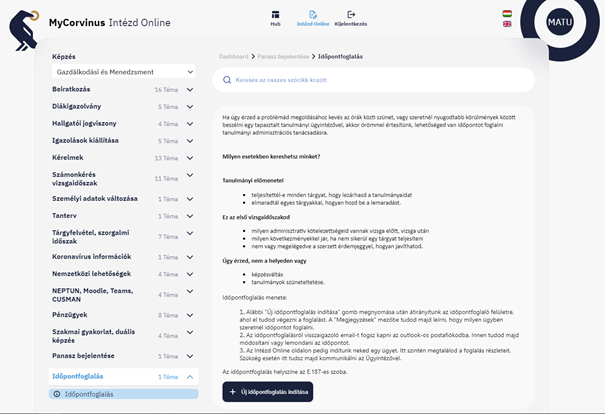Expand Koronavírus információk chevron
The width and height of the screenshot is (605, 414).
coord(190,257)
